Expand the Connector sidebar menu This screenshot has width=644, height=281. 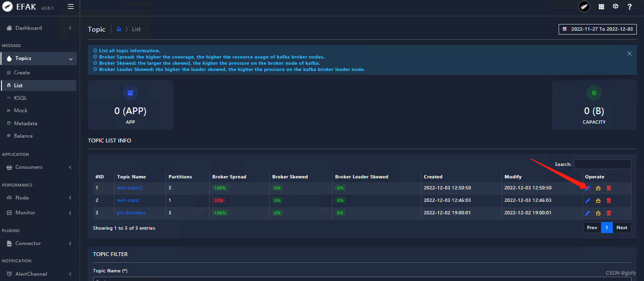coord(38,243)
